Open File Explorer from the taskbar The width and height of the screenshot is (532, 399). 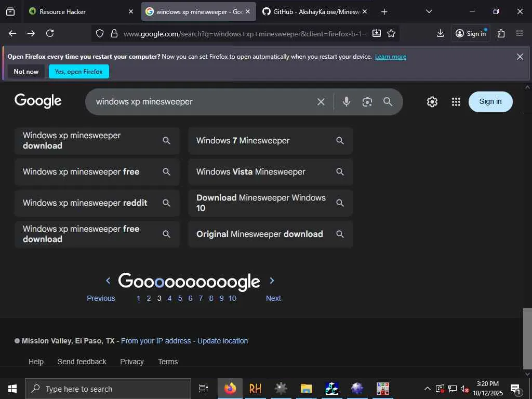click(x=306, y=389)
